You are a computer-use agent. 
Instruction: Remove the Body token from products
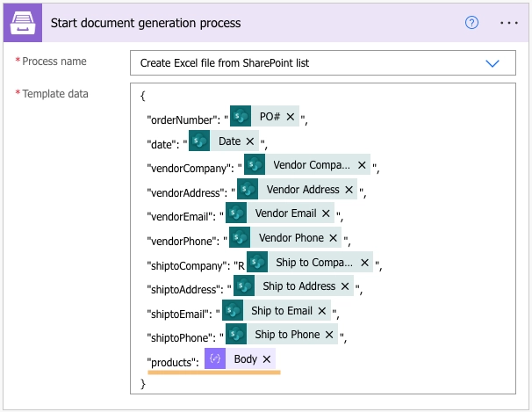click(x=266, y=359)
